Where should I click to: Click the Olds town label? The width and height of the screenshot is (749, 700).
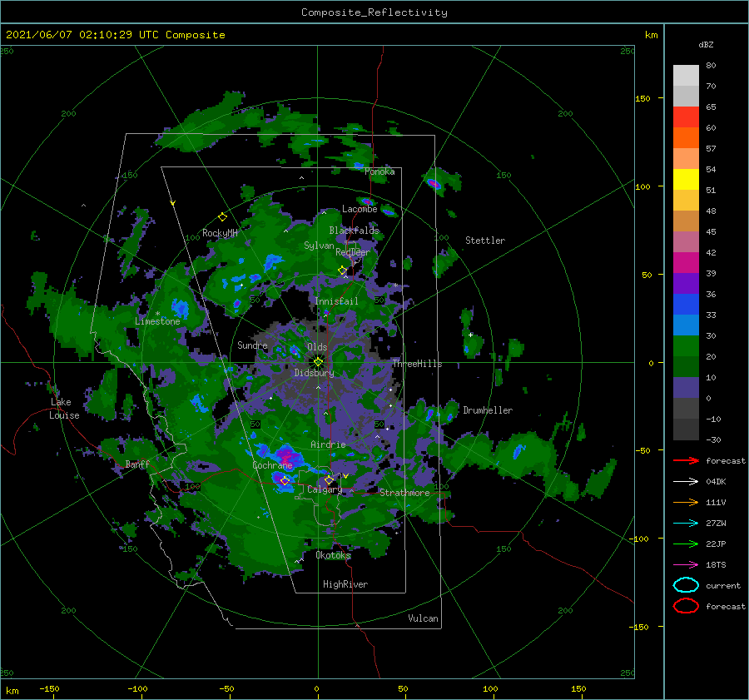(317, 347)
